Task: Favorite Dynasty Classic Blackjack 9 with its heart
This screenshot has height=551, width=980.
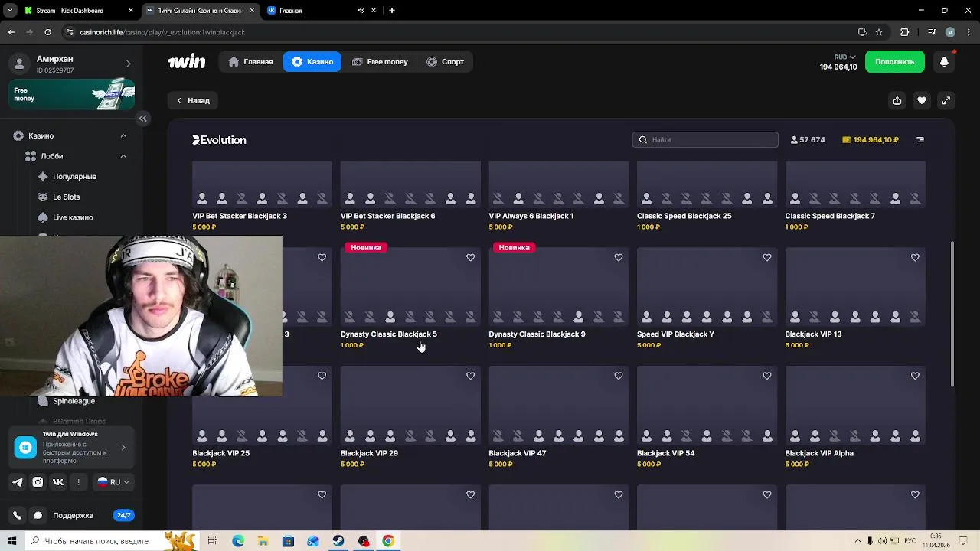Action: coord(619,258)
